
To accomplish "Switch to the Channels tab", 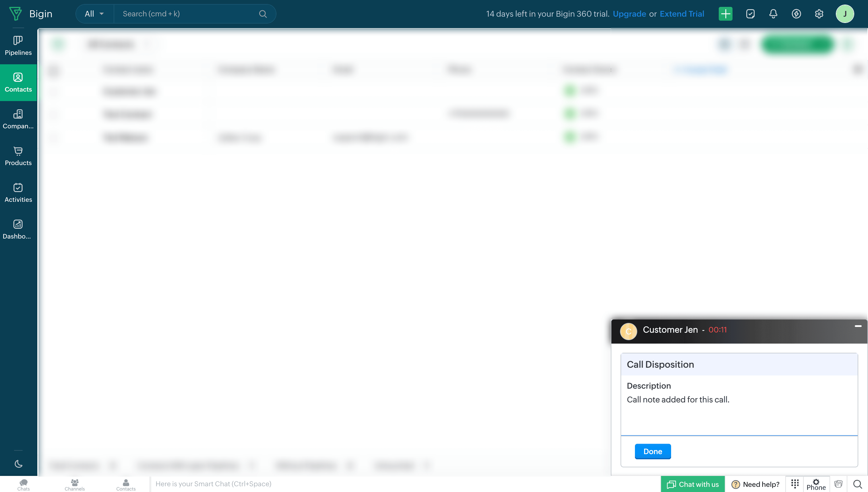I will click(x=75, y=484).
